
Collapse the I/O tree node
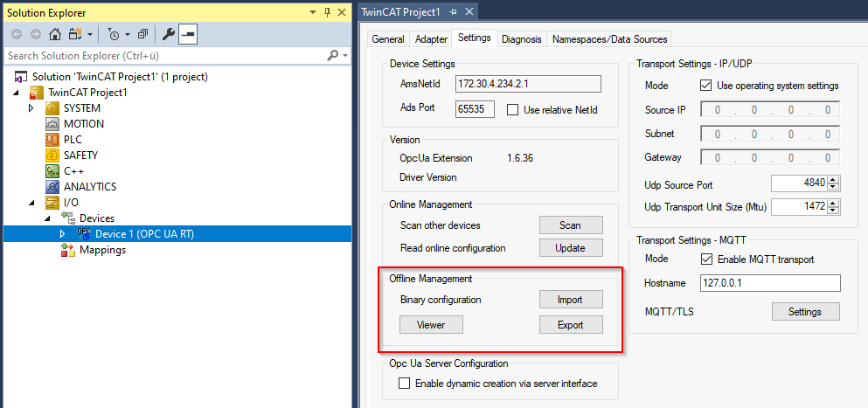point(31,203)
